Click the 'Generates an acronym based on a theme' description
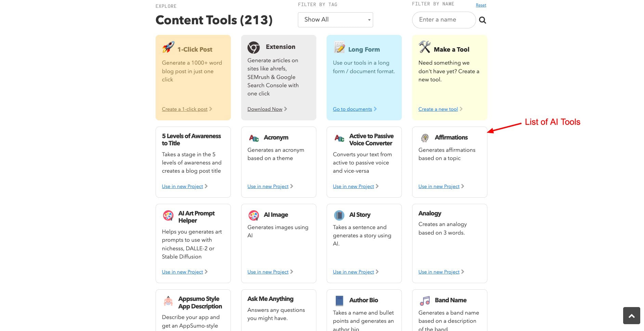 tap(276, 154)
